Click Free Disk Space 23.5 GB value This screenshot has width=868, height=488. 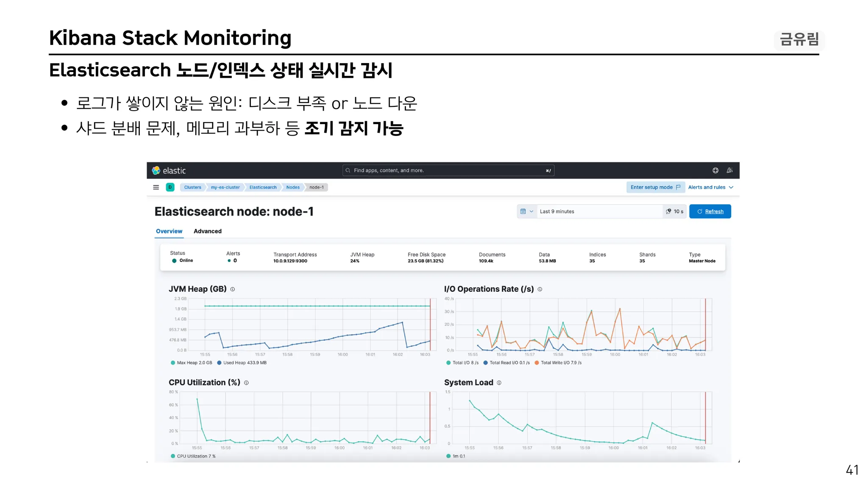(426, 261)
